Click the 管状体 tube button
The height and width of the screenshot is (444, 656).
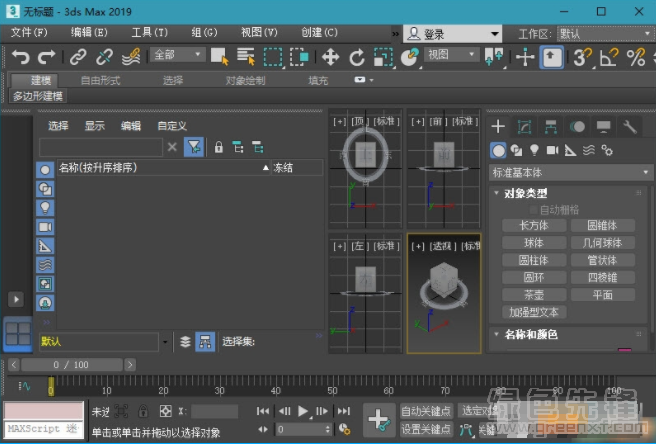[x=602, y=260]
